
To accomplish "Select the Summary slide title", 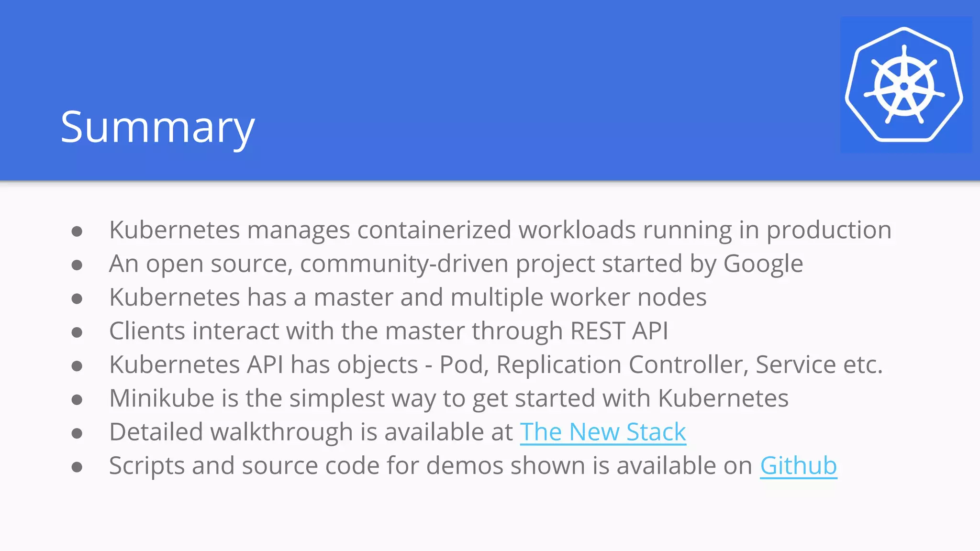I will (157, 127).
